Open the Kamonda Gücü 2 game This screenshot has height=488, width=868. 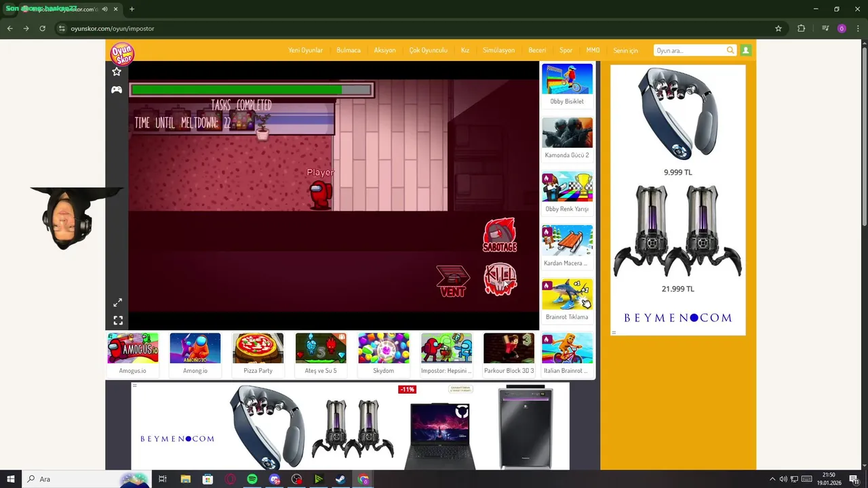(567, 139)
